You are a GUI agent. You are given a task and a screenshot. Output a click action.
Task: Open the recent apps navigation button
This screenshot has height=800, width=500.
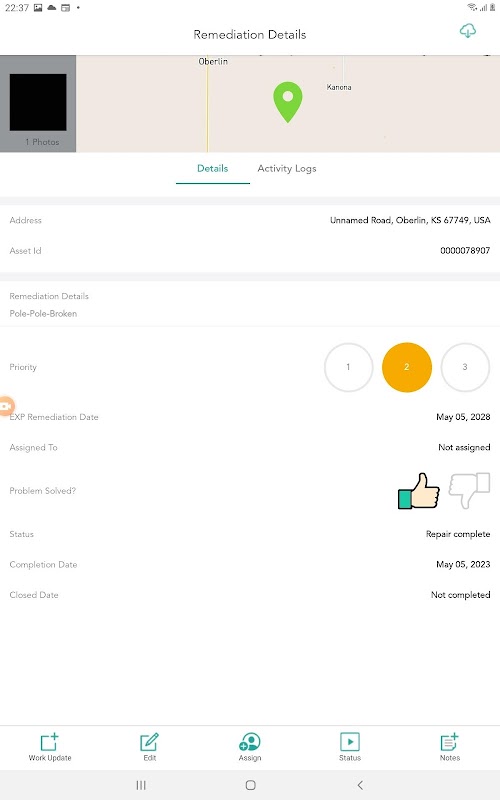click(x=141, y=785)
